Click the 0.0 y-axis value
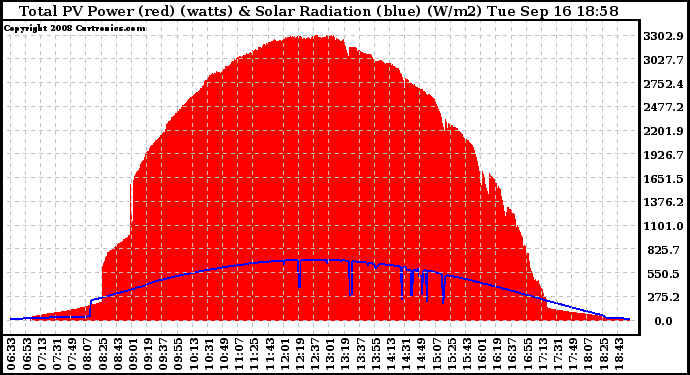The width and height of the screenshot is (690, 375). click(664, 321)
